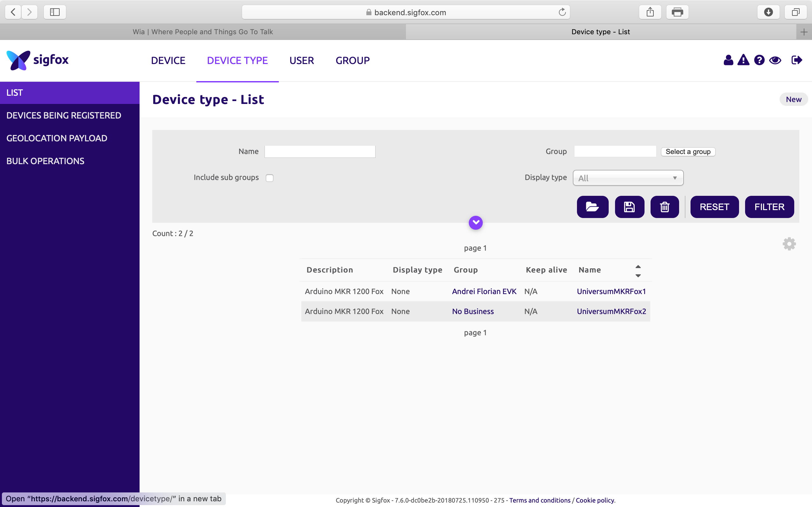
Task: Open UniversumMKRFox1 device type link
Action: click(x=611, y=292)
